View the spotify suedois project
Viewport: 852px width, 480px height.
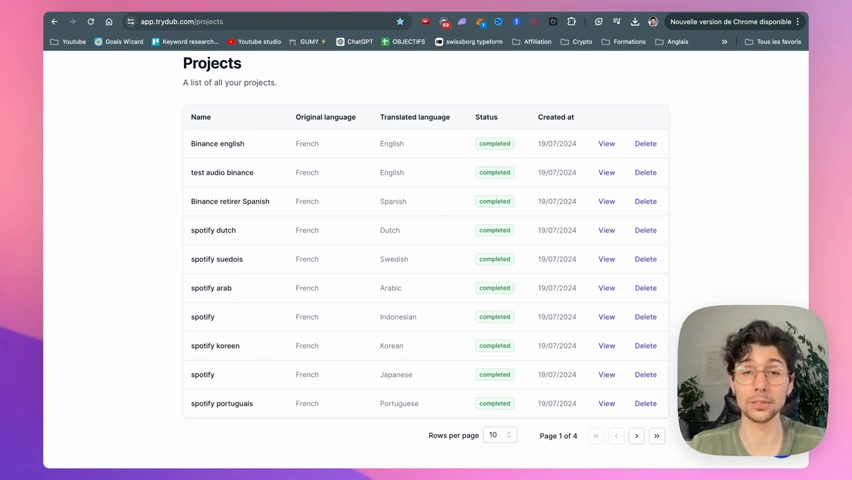(x=606, y=259)
